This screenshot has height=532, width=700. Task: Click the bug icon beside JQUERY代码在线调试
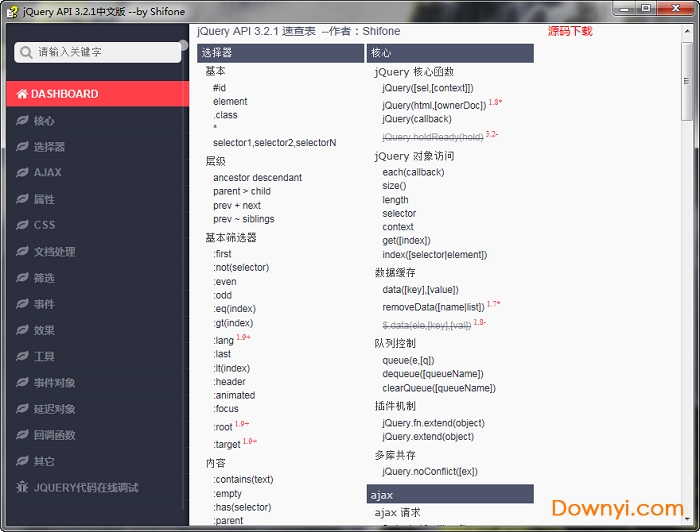pos(22,487)
